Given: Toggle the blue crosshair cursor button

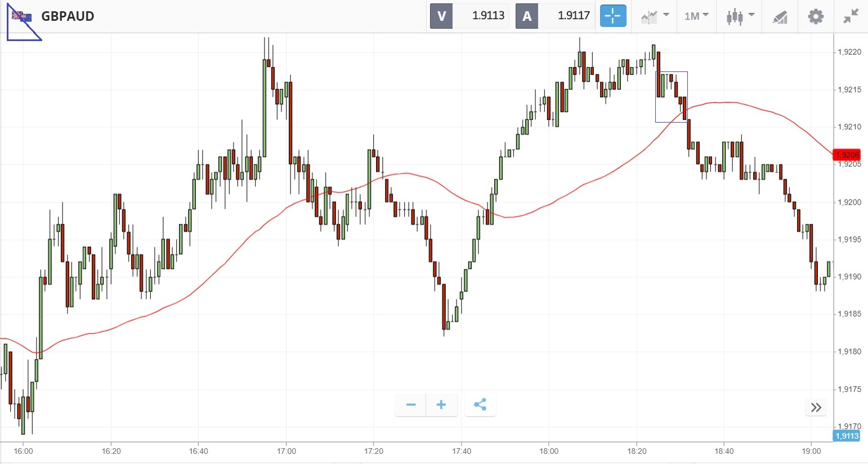Looking at the screenshot, I should [x=613, y=16].
